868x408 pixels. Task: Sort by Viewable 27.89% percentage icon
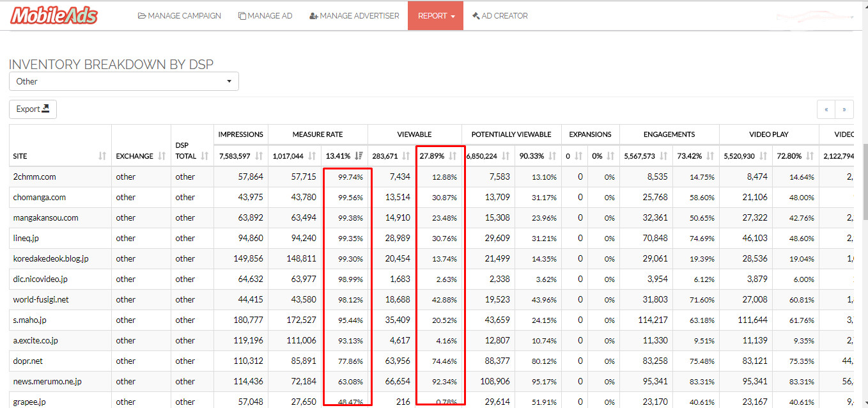click(453, 155)
